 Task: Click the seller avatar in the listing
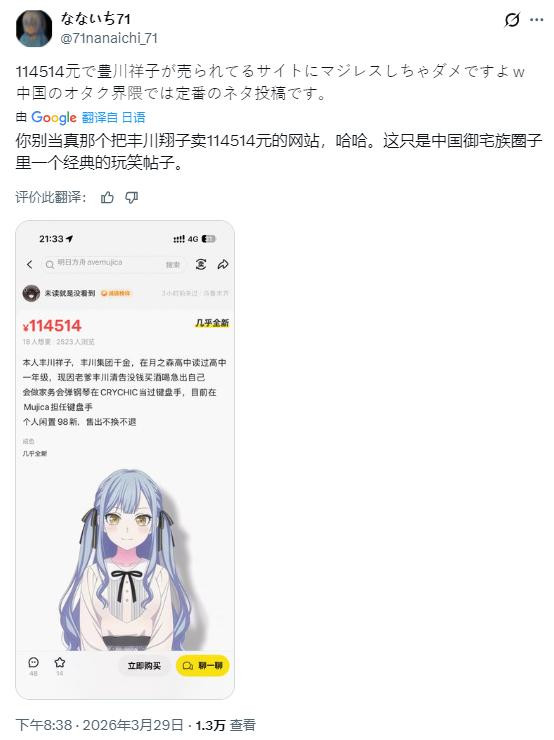click(31, 294)
